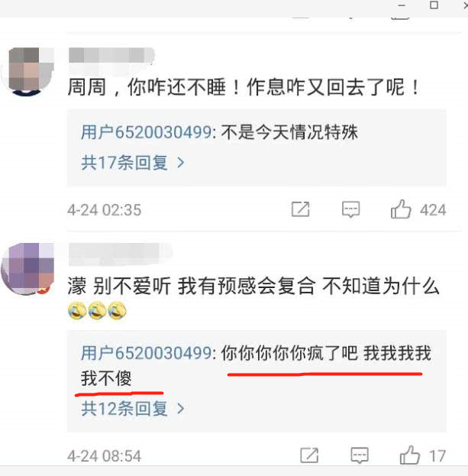Open 用户6520030499 profile in second reply
468x476 pixels.
(x=146, y=353)
